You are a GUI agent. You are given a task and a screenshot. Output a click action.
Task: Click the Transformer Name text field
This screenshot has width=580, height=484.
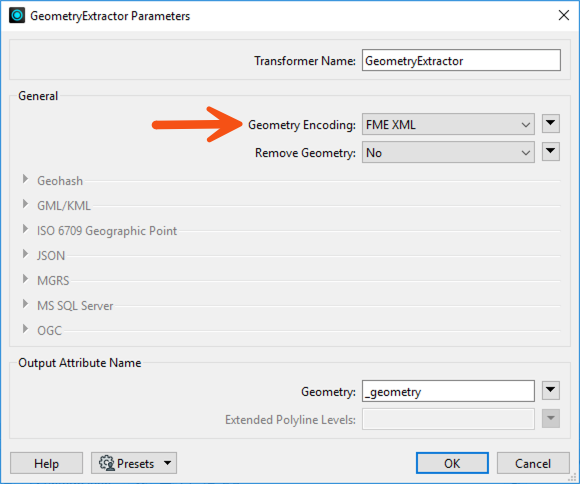(461, 60)
